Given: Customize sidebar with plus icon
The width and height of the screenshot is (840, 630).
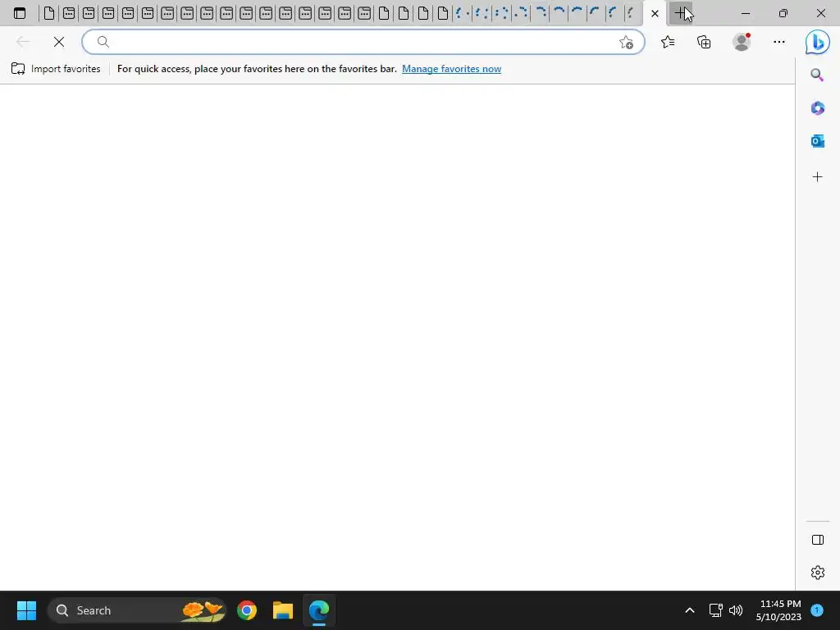Looking at the screenshot, I should click(x=818, y=177).
